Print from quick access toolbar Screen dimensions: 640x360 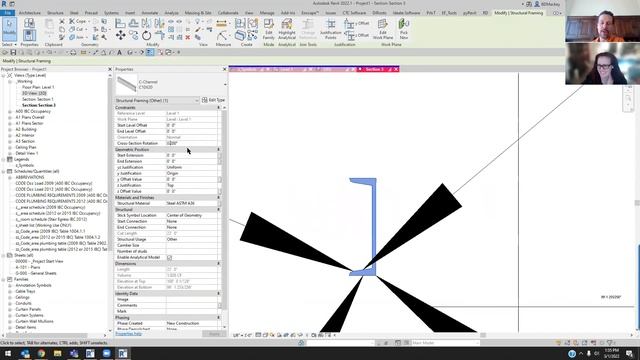tap(73, 53)
